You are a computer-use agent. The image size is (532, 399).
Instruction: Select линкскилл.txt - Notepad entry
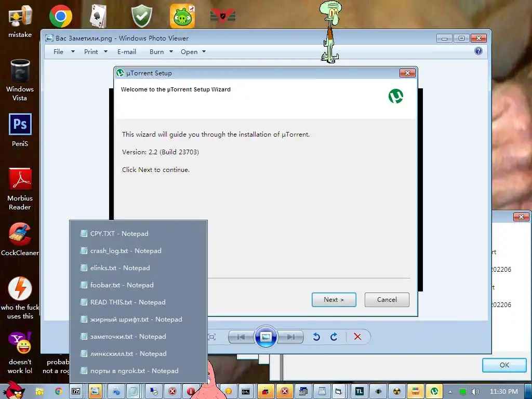pos(138,353)
